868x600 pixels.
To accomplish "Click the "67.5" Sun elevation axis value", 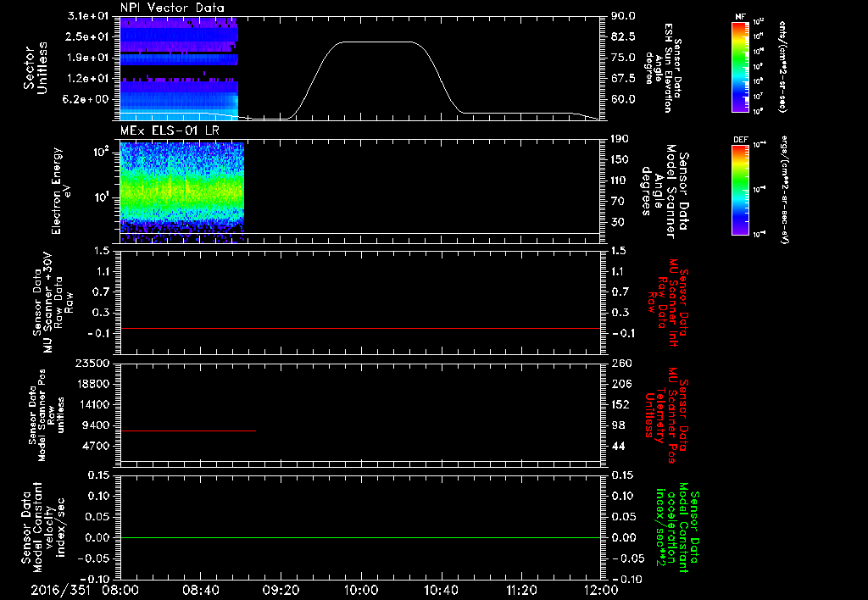I will pyautogui.click(x=623, y=79).
